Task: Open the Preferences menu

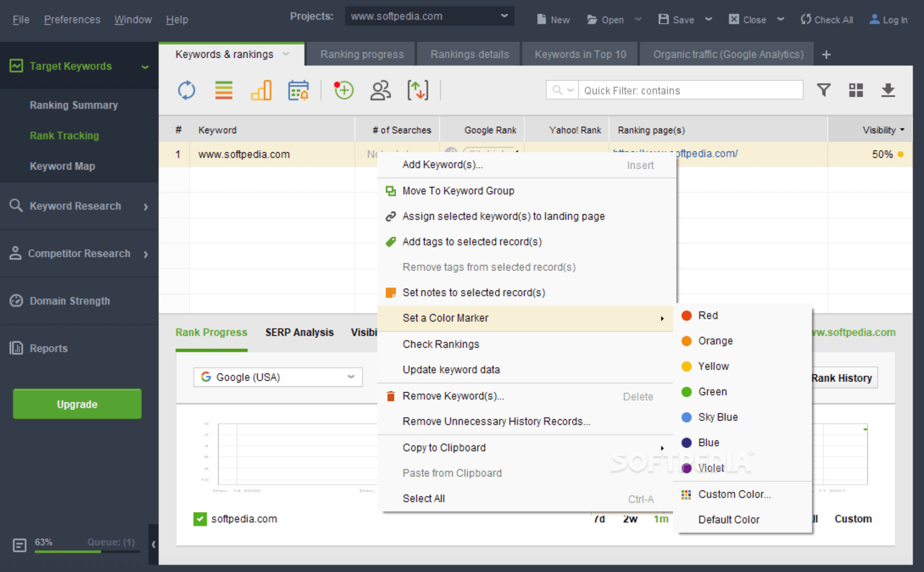Action: tap(72, 20)
